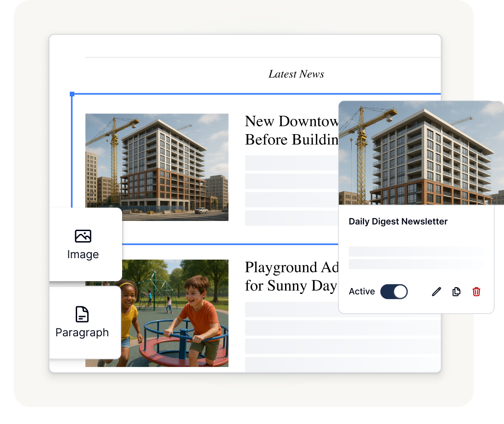Click first placeholder line under New Downtown headline

tap(291, 163)
